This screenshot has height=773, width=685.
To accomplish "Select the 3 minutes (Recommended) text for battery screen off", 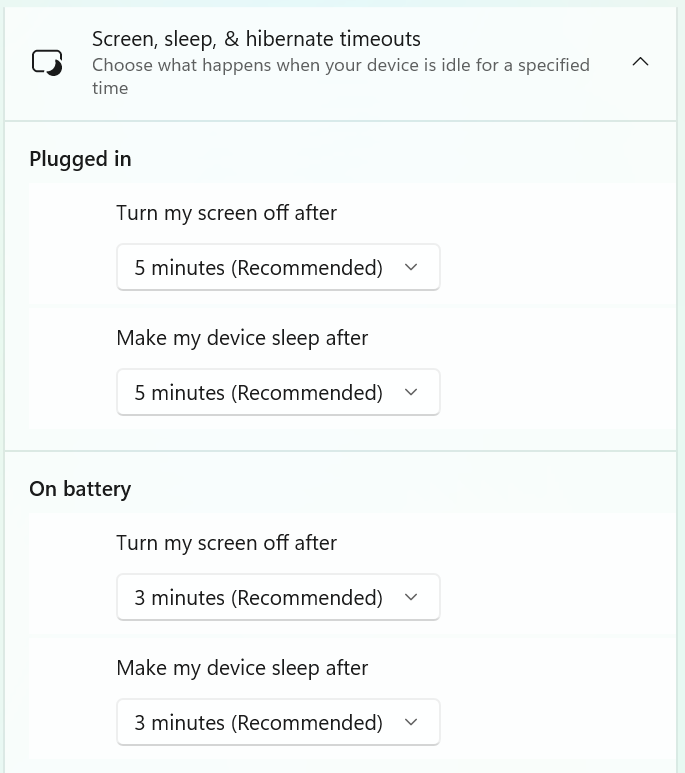I will (x=258, y=598).
